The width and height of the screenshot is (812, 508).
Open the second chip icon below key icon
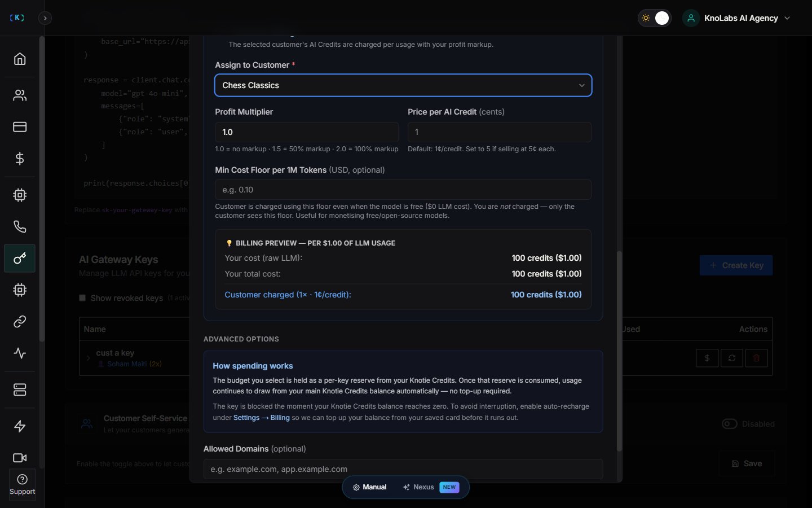point(20,290)
